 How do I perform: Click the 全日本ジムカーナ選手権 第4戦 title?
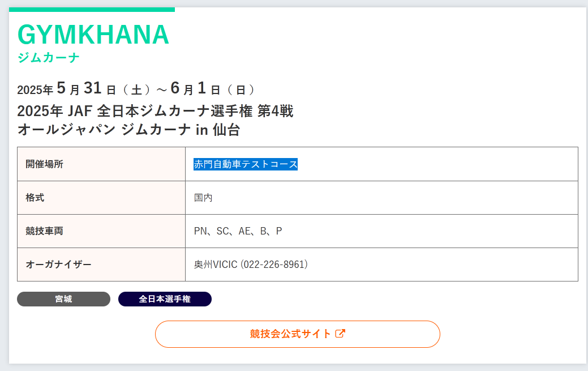pos(155,111)
